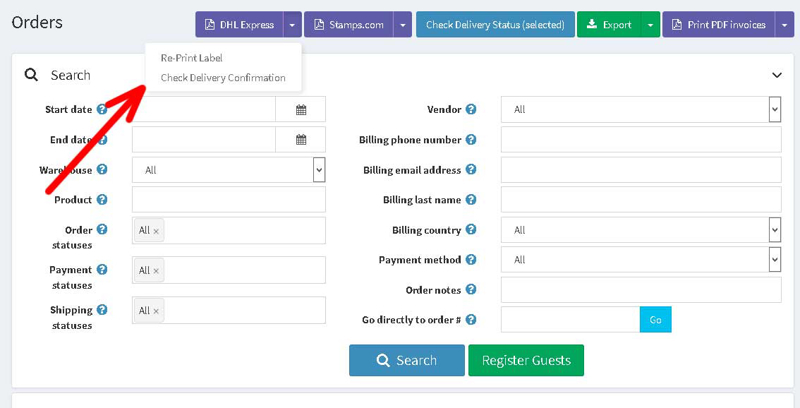Remove the 'All' tag from Shipping statuses
800x408 pixels.
pyautogui.click(x=156, y=311)
